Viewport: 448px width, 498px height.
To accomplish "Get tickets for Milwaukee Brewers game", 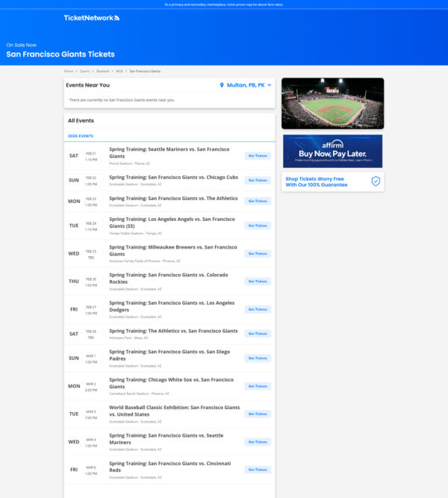I will 258,253.
